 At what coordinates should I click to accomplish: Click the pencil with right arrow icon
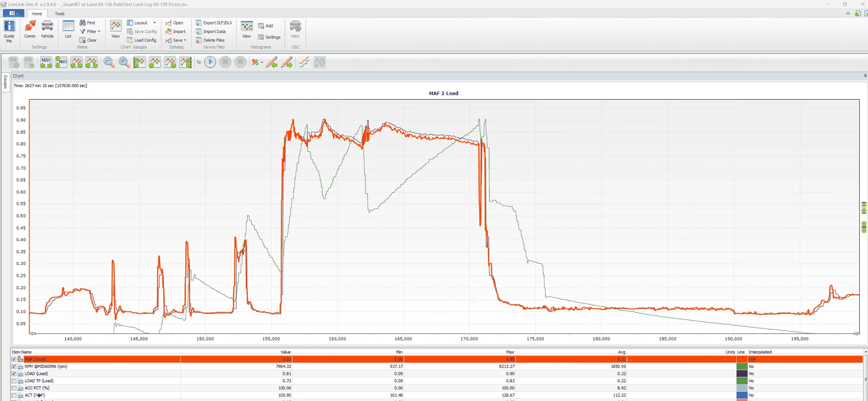tap(287, 62)
